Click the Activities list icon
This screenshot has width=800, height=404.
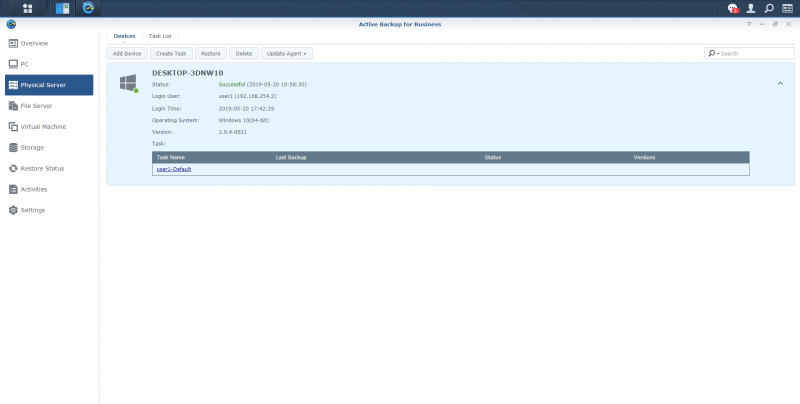click(13, 189)
